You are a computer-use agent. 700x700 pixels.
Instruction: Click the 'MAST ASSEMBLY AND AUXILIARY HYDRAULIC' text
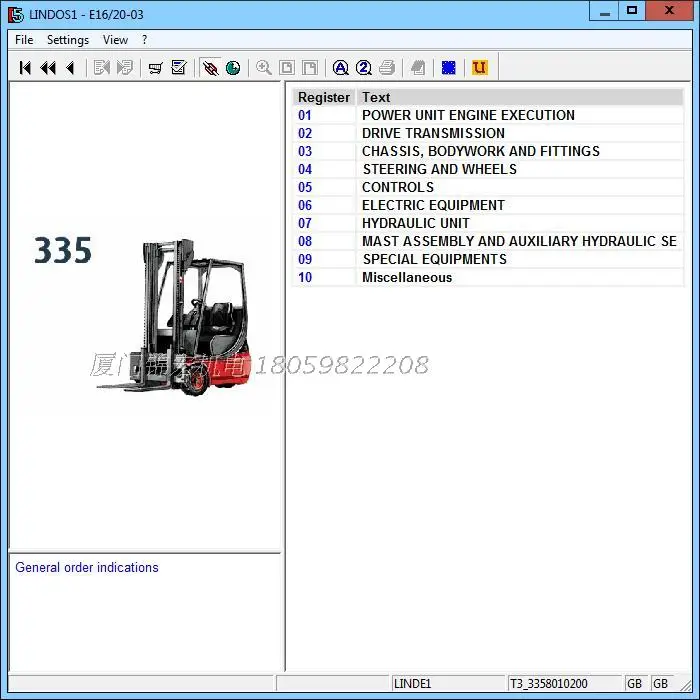pyautogui.click(x=519, y=241)
